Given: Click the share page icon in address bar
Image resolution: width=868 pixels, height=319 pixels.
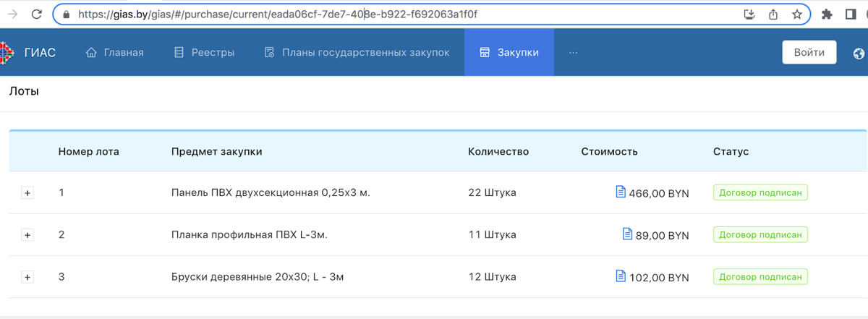Looking at the screenshot, I should [773, 14].
